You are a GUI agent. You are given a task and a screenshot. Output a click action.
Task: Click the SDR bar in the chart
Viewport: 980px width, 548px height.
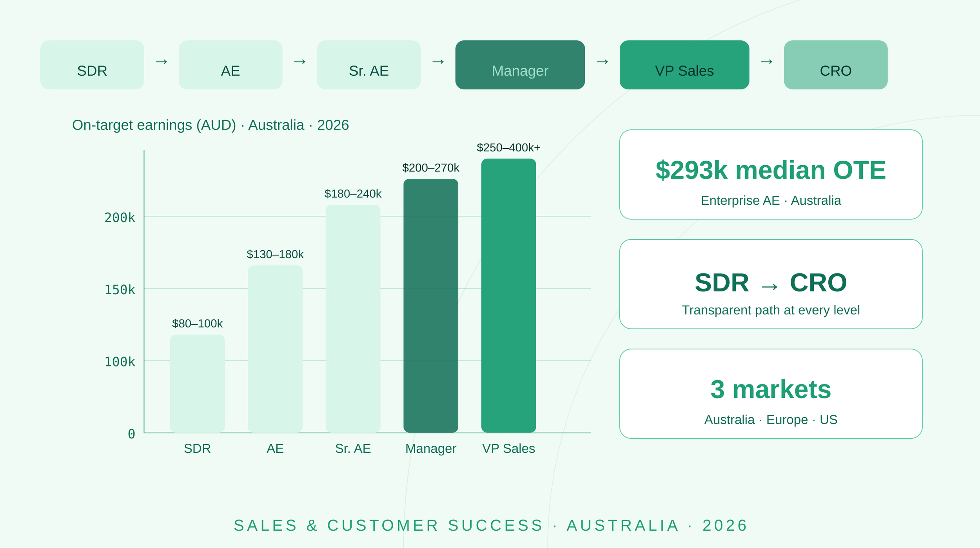[197, 383]
